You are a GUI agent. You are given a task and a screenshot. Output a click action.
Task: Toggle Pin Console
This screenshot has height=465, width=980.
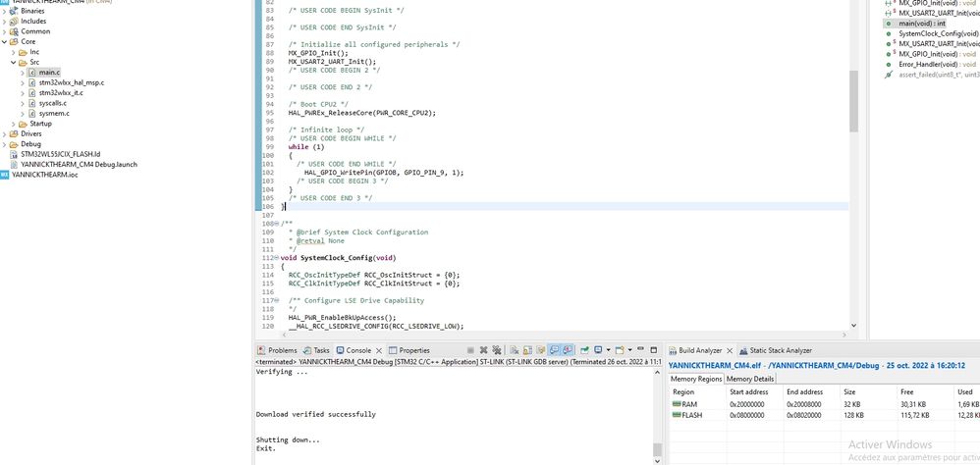(584, 350)
